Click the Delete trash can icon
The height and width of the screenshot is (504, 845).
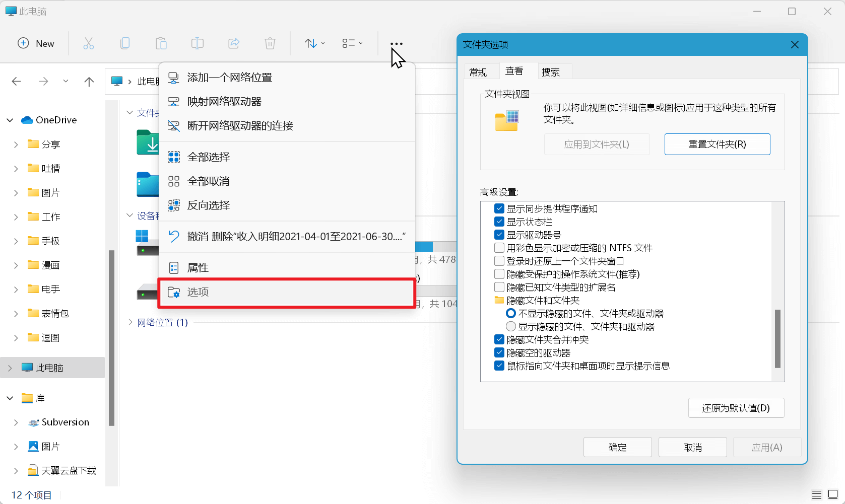(270, 44)
